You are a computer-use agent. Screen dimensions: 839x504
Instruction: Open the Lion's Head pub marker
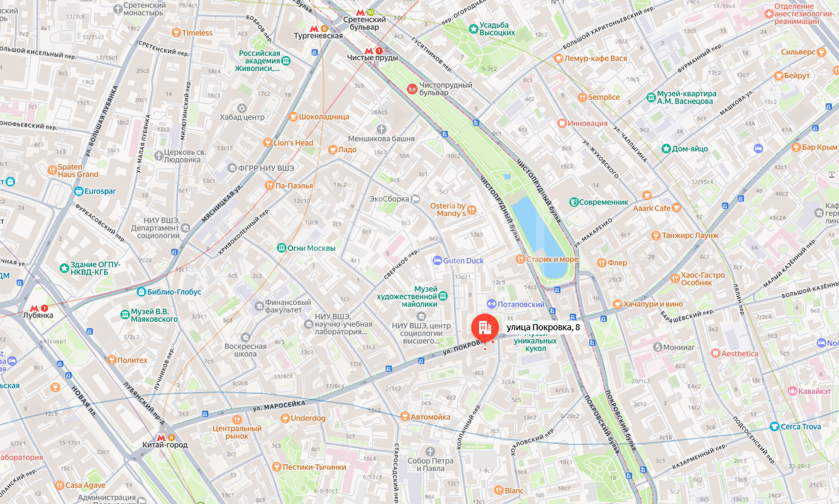tap(267, 143)
